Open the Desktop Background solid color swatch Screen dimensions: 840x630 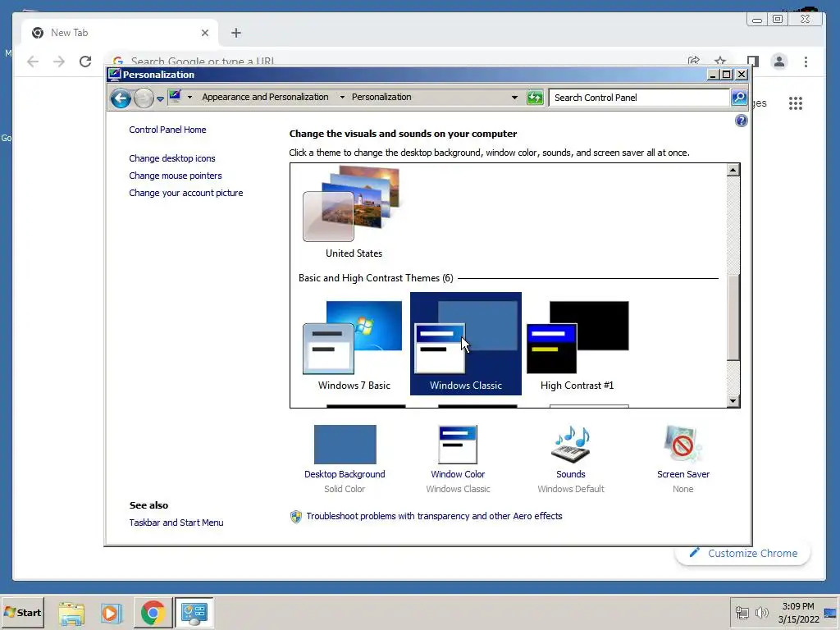[x=345, y=444]
